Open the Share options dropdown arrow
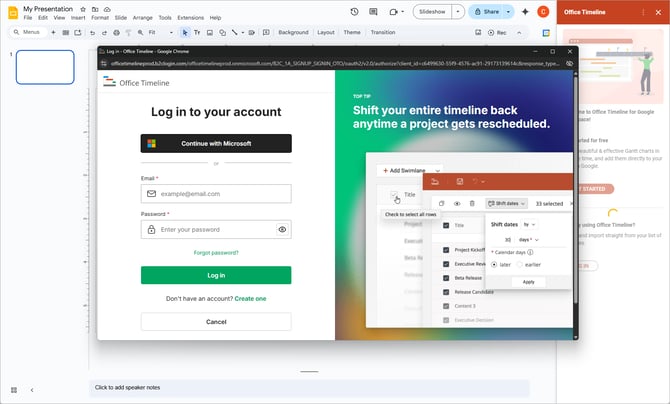 point(508,12)
